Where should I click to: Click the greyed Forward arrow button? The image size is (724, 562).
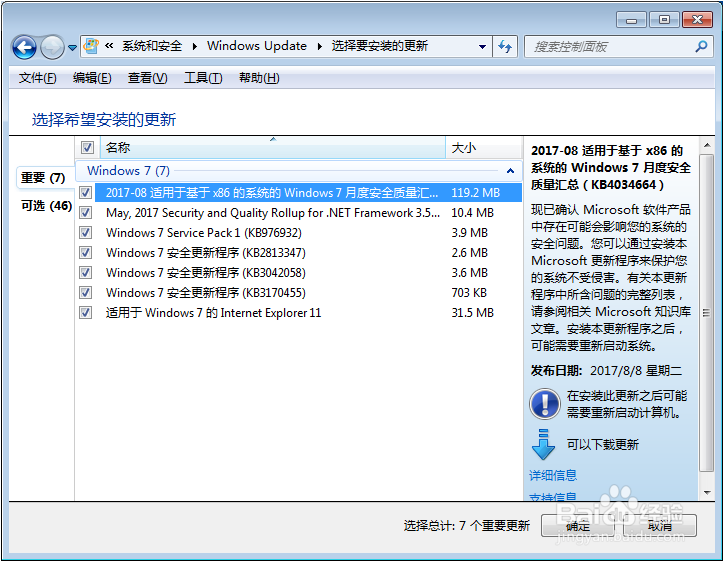52,47
